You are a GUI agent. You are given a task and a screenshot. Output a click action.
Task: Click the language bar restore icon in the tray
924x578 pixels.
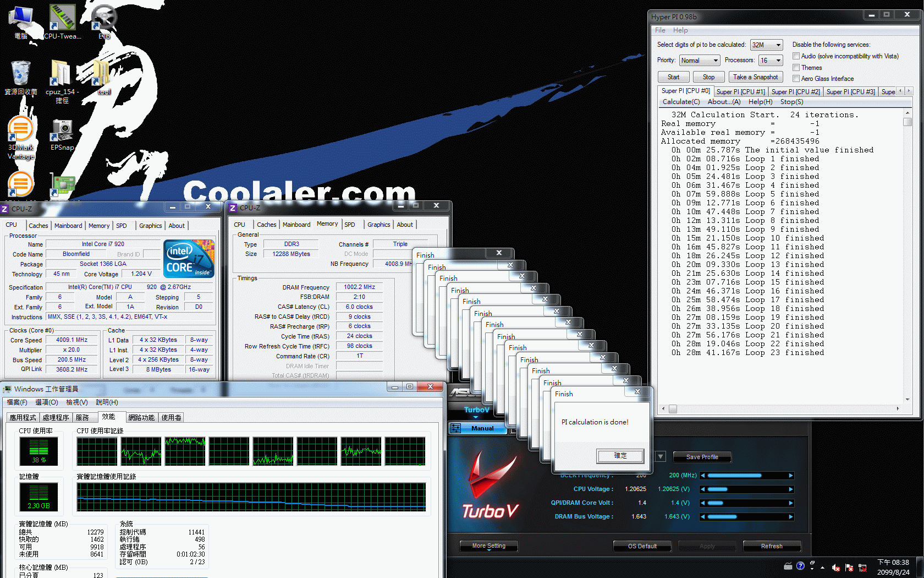pos(812,563)
